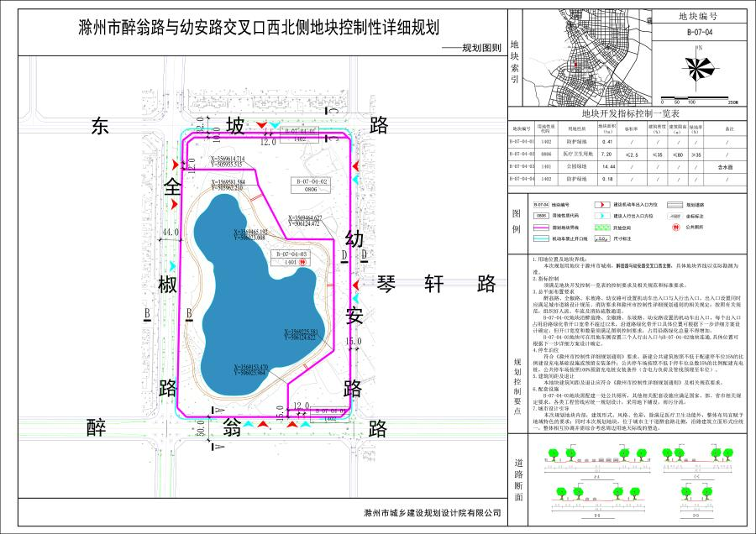Click the cyan no-vehicle-opening line legend swatch

(542, 238)
